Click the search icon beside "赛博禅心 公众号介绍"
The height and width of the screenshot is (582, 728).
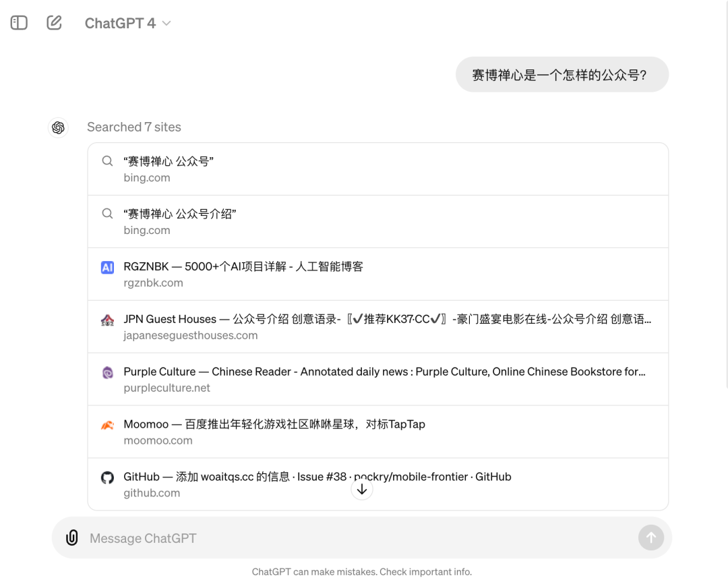point(107,214)
